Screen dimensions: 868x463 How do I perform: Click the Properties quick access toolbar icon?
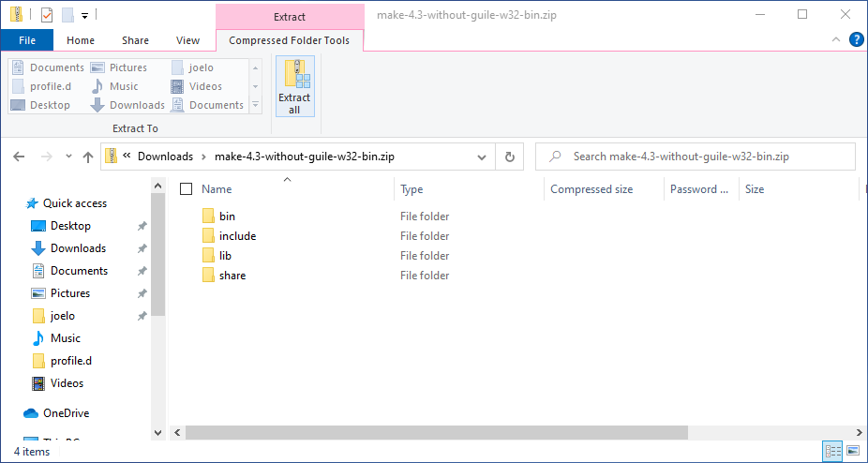pos(47,15)
